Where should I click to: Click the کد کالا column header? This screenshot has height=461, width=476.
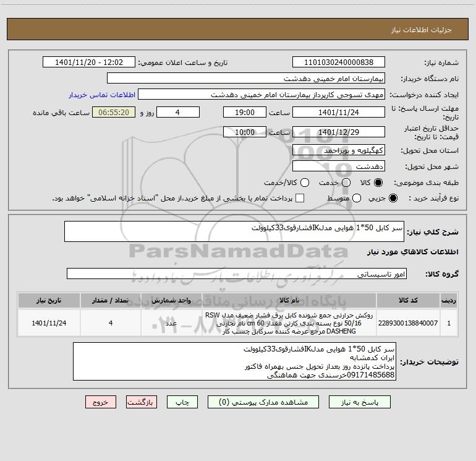pos(408,300)
